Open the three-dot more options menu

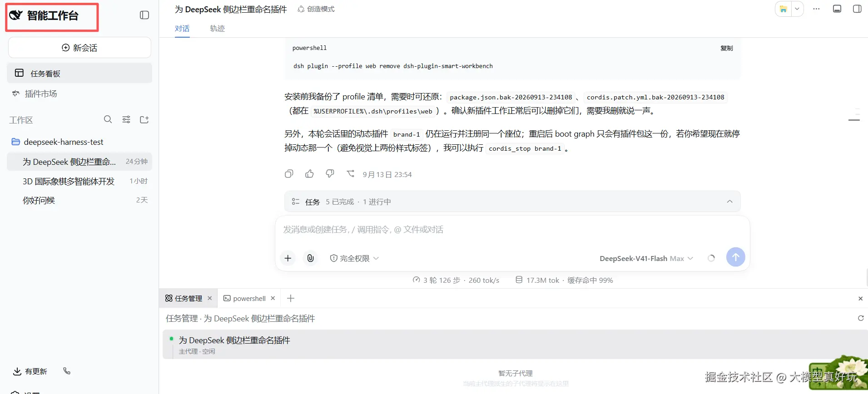tap(816, 9)
